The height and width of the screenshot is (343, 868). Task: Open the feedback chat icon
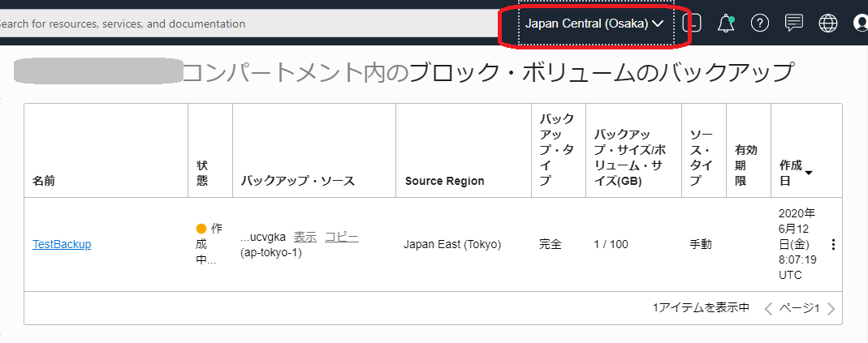click(x=794, y=24)
